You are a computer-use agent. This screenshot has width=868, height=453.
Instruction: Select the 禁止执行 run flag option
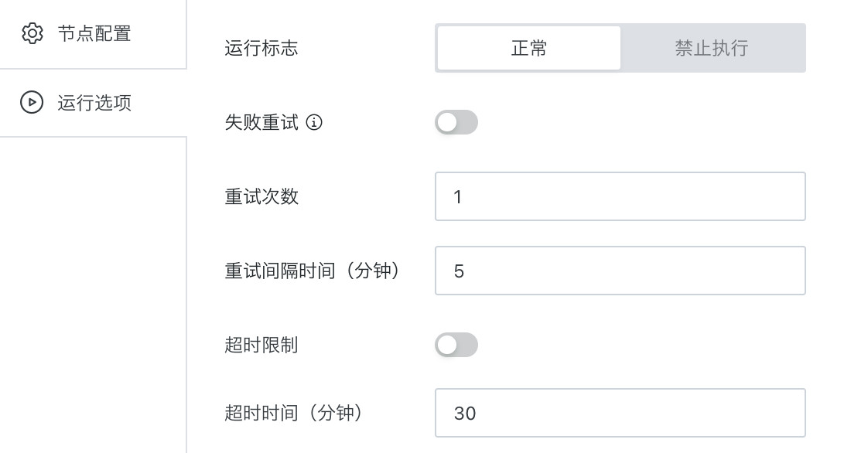pos(712,48)
